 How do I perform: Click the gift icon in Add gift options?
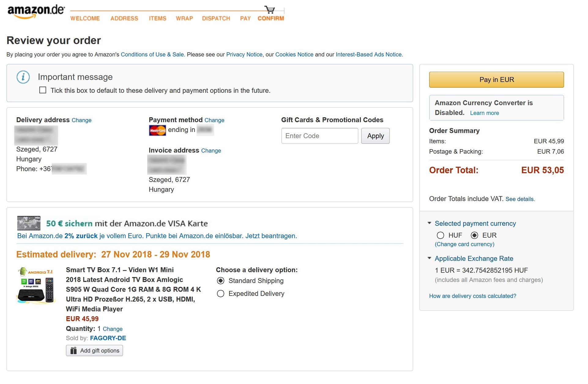(x=73, y=351)
